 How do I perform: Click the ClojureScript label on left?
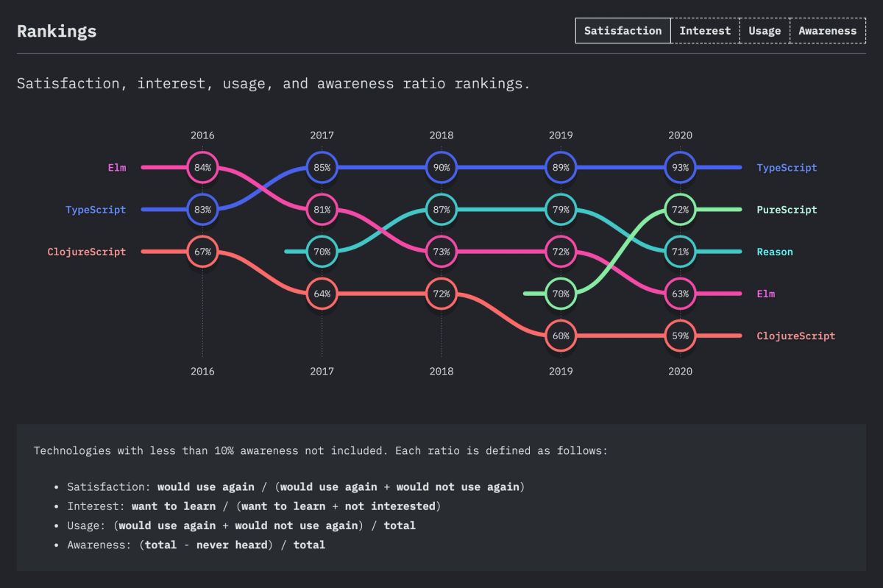pos(87,252)
